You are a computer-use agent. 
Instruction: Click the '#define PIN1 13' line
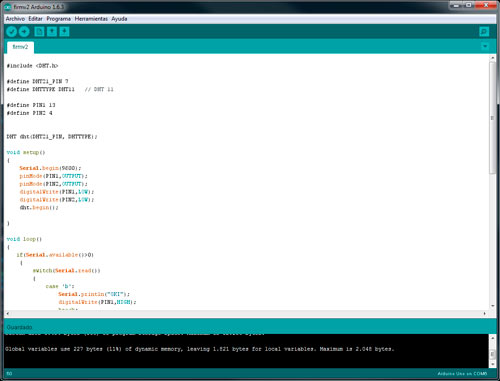pyautogui.click(x=31, y=105)
